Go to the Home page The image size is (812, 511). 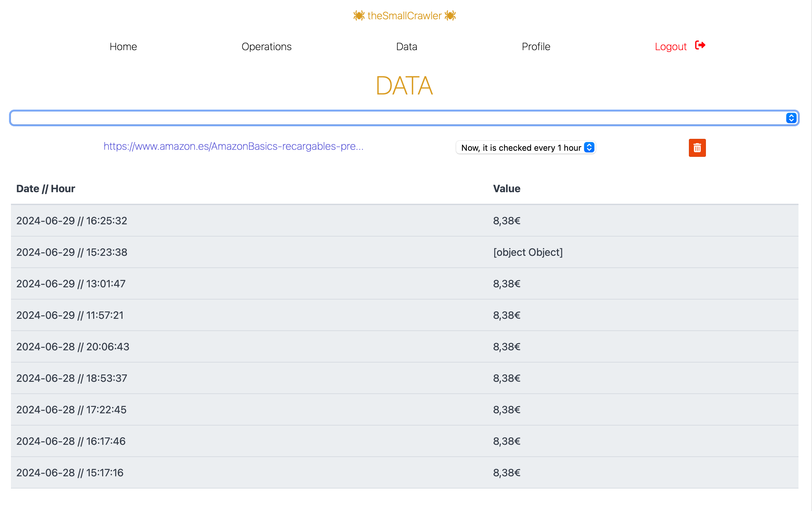123,47
